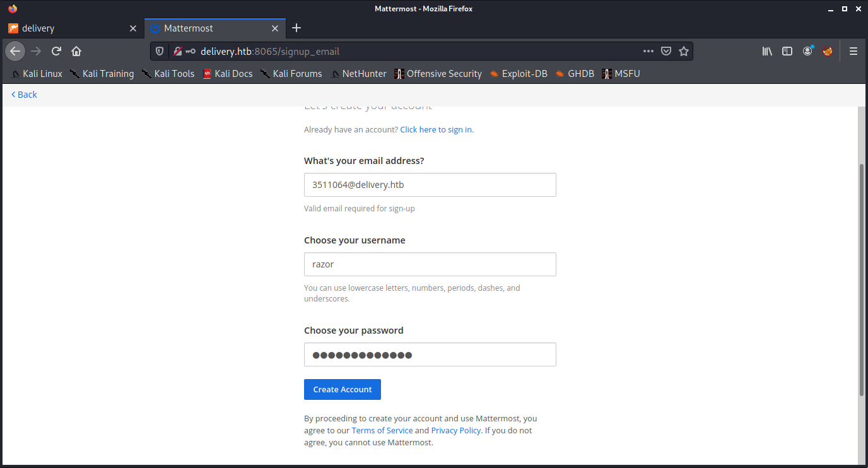Open the Privacy Policy link
Screen dimensions: 868x468
pyautogui.click(x=456, y=430)
